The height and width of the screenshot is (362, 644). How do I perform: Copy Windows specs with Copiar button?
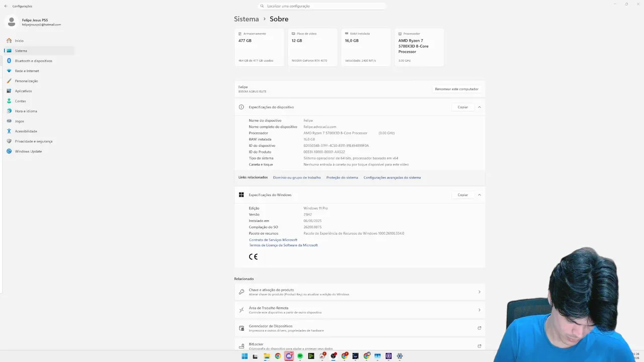[463, 195]
